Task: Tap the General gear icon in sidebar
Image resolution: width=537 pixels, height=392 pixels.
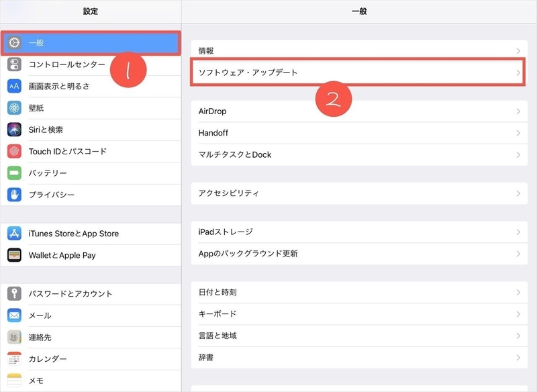Action: pos(15,43)
